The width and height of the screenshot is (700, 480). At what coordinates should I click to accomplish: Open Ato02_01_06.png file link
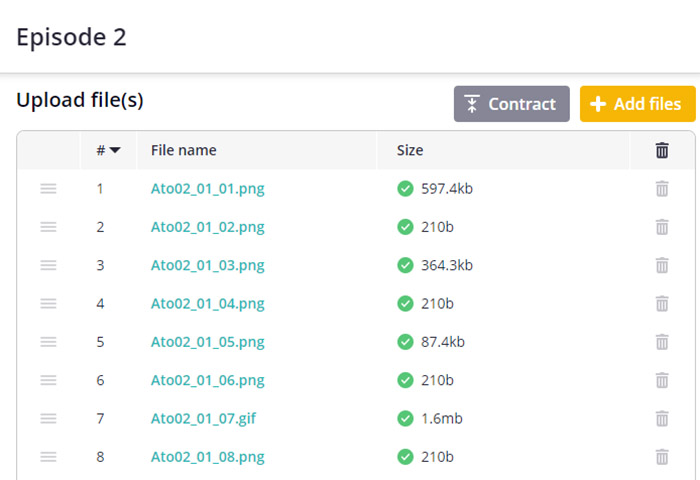207,380
